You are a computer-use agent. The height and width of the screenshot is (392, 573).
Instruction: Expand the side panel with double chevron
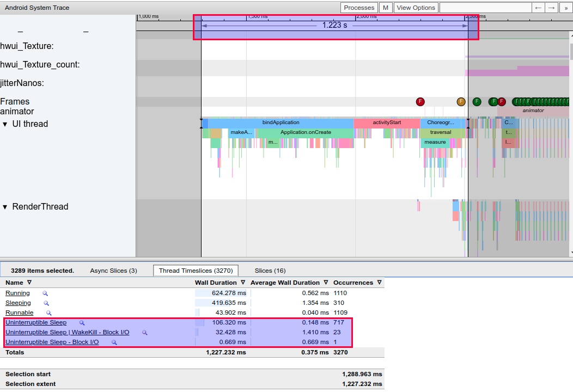click(566, 8)
